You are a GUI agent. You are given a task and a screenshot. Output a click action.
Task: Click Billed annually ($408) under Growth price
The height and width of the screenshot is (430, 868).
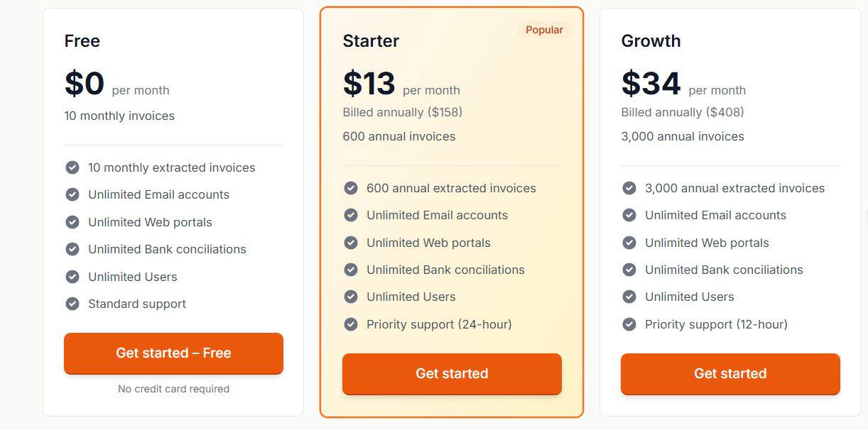tap(683, 111)
